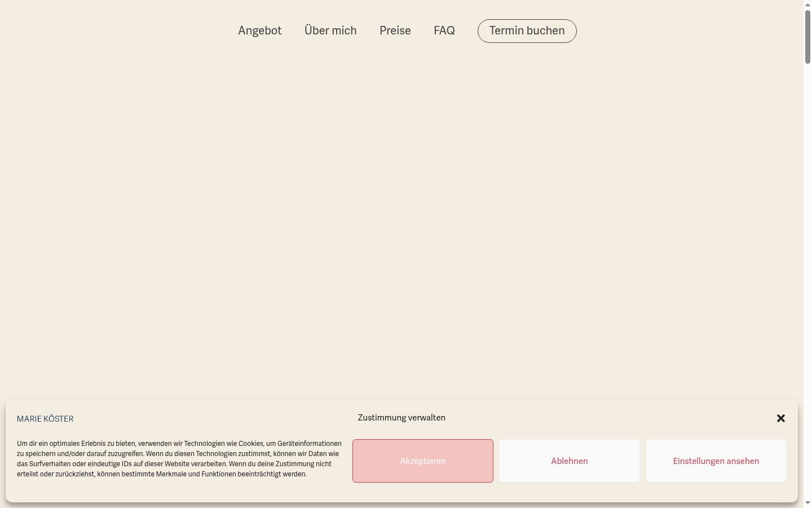Go to the Über mich page
Screen dimensions: 812x508
(x=330, y=30)
